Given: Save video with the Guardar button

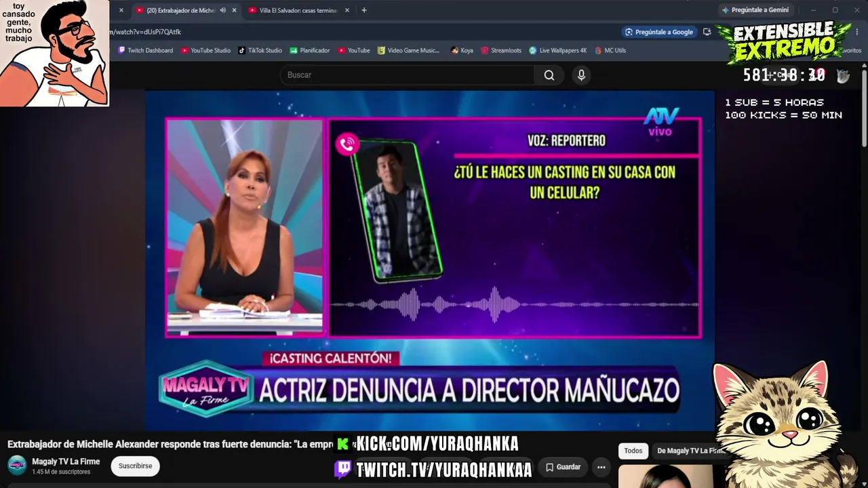Looking at the screenshot, I should pyautogui.click(x=563, y=467).
